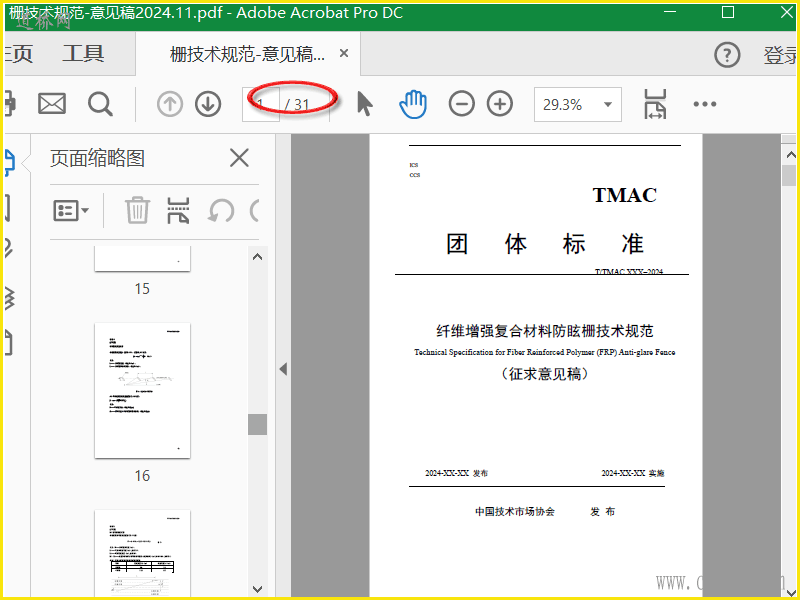
Task: Select the partly visible thumbnail below page 16
Action: pos(142,553)
